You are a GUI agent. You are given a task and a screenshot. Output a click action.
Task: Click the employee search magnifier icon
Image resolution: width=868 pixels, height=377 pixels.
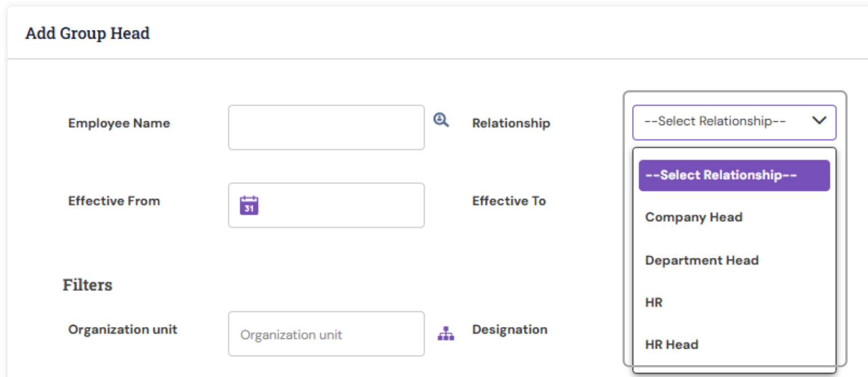point(441,120)
